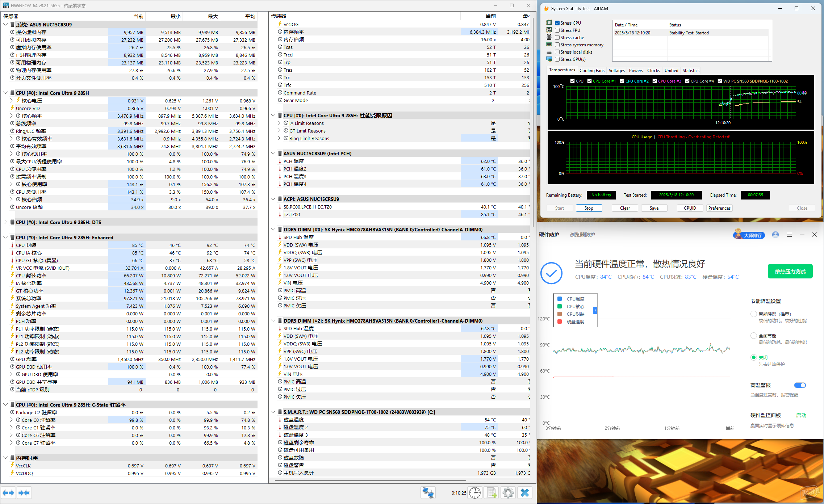Open the hamburger menu in hardware protection window
The image size is (824, 504).
[789, 235]
